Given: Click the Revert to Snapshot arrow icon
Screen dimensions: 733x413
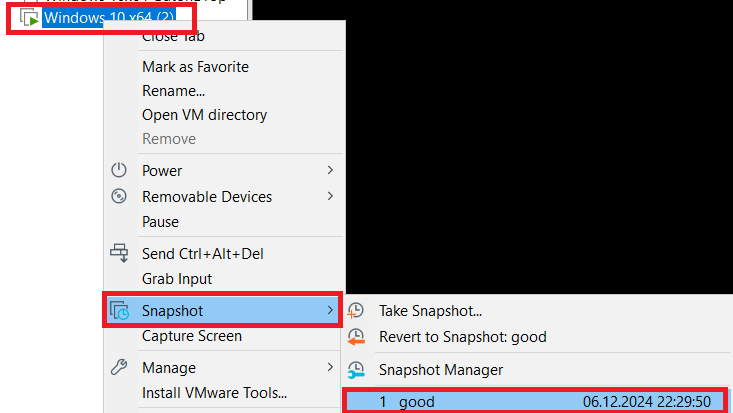Looking at the screenshot, I should pyautogui.click(x=355, y=337).
